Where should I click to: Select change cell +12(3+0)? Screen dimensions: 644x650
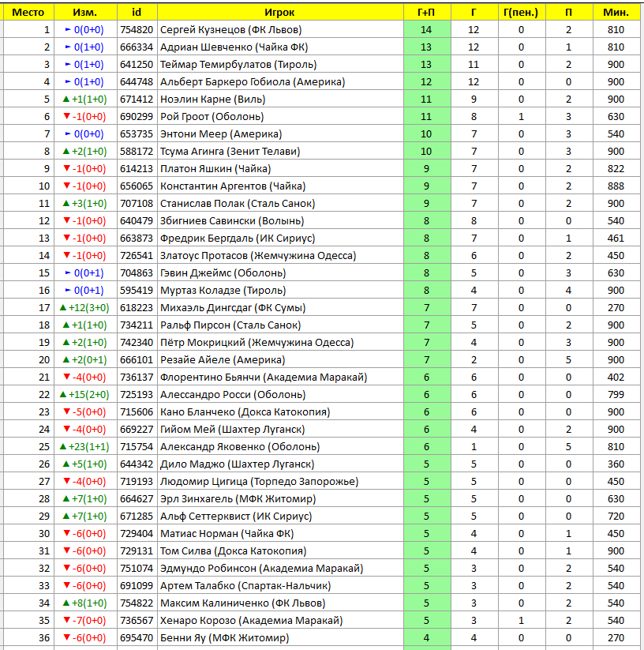pos(85,309)
